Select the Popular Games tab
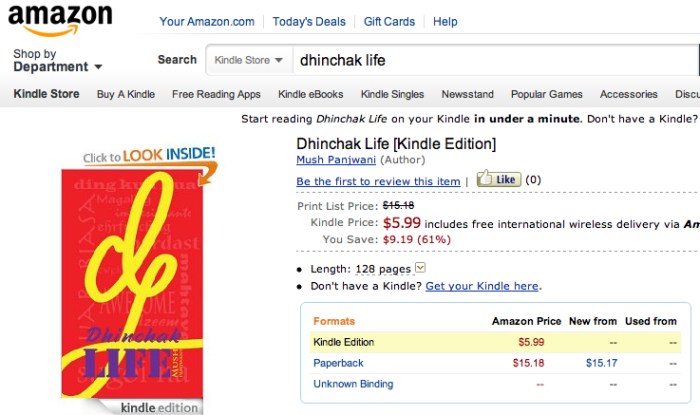Image resolution: width=700 pixels, height=415 pixels. [546, 95]
